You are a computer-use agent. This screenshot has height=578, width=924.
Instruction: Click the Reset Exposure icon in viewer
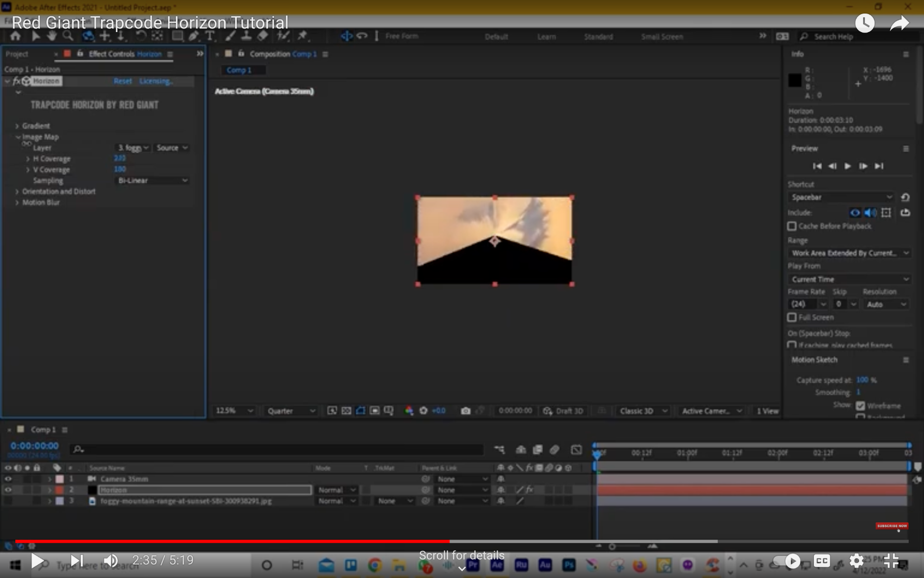point(423,410)
